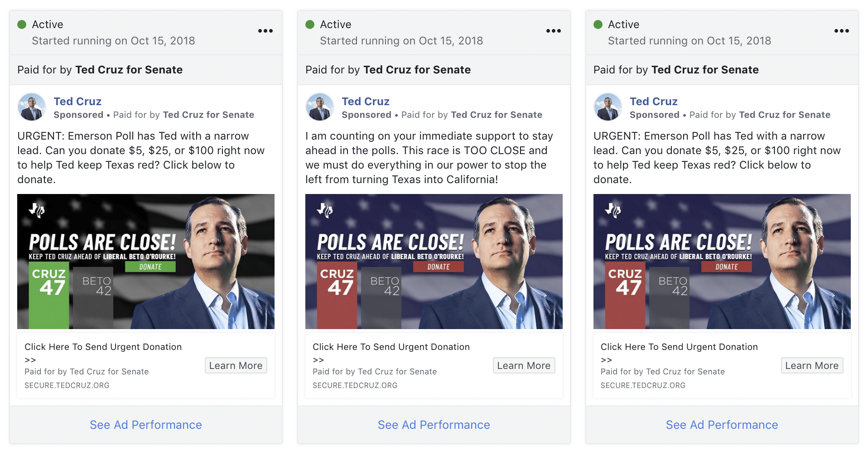Click Ted Cruz profile picture in middle ad
This screenshot has width=868, height=456.
(320, 107)
